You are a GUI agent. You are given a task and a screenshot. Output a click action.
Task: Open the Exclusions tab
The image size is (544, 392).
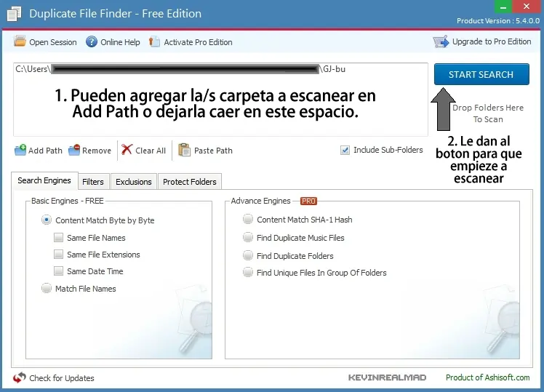click(x=134, y=181)
